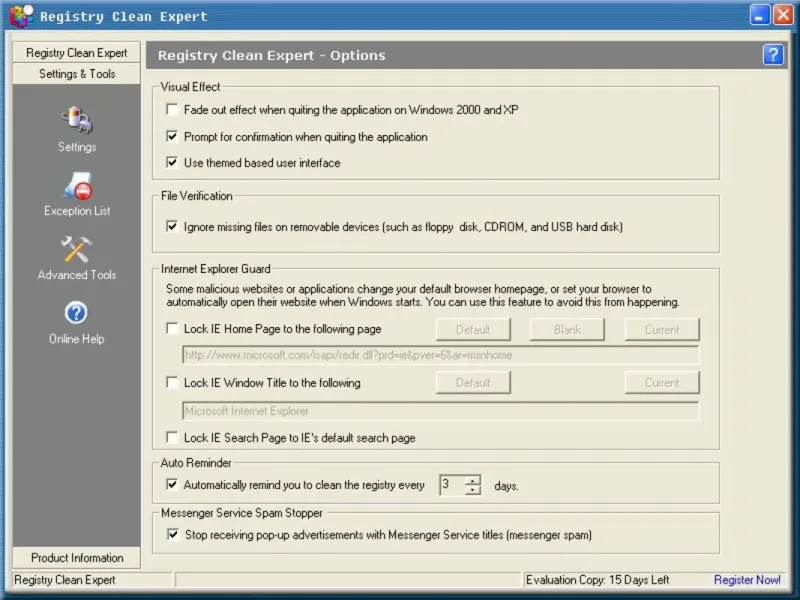Viewport: 800px width, 600px height.
Task: Click the reminder days number field
Action: pos(453,485)
